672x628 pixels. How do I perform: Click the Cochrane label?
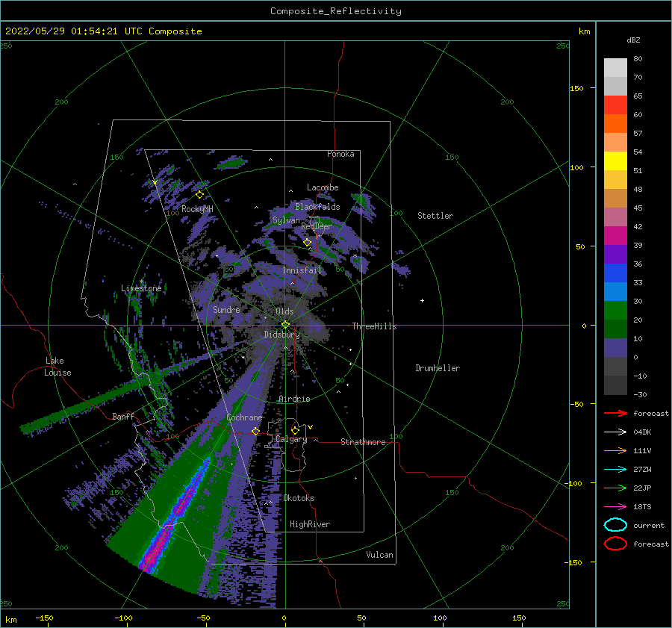tap(244, 417)
